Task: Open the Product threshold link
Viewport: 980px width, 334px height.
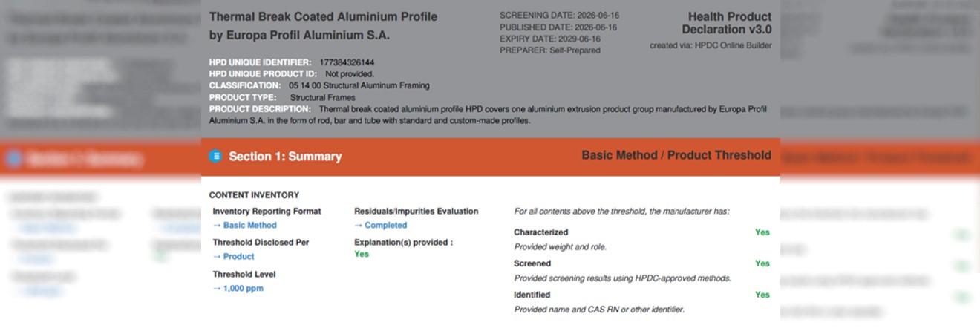Action: (x=233, y=256)
